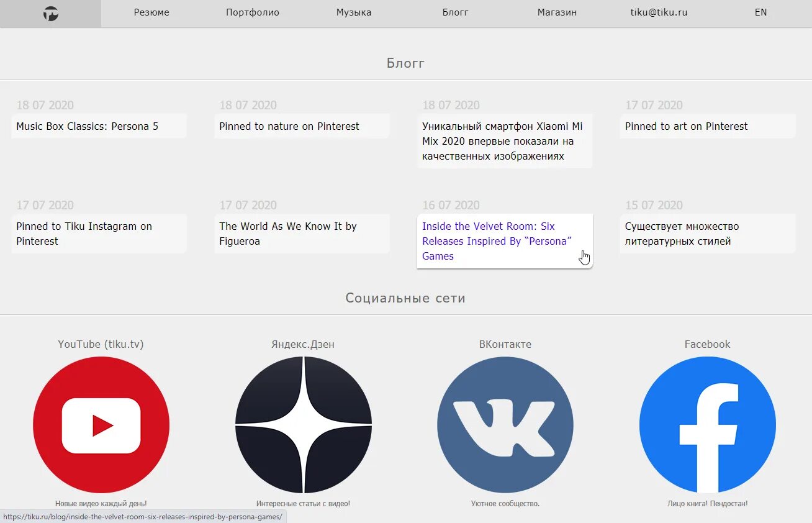This screenshot has height=523, width=812.
Task: Select Блогг in the top navigation
Action: coord(456,12)
